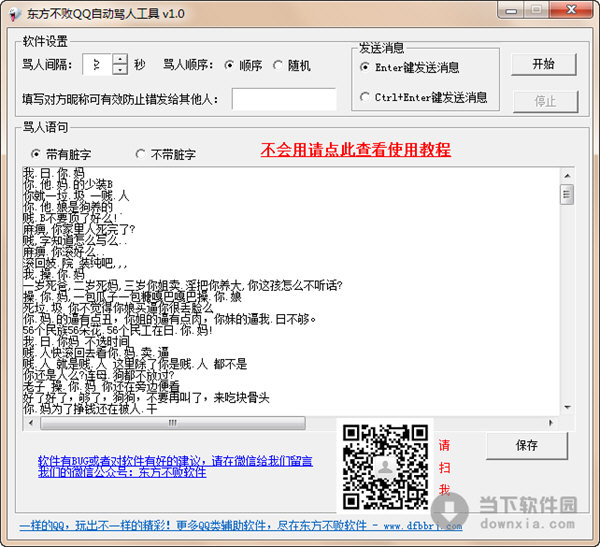Increase interval with spinner up arrow
This screenshot has width=600, height=547.
point(120,59)
